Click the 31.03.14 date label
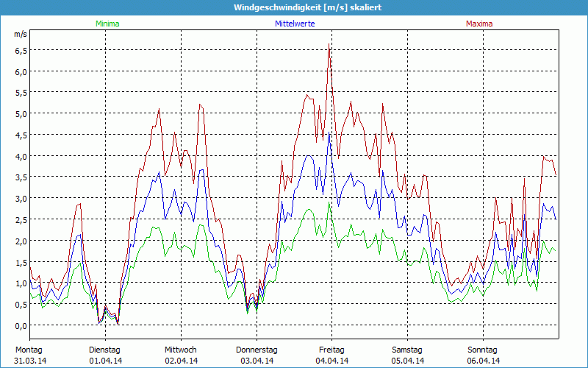 (x=30, y=361)
